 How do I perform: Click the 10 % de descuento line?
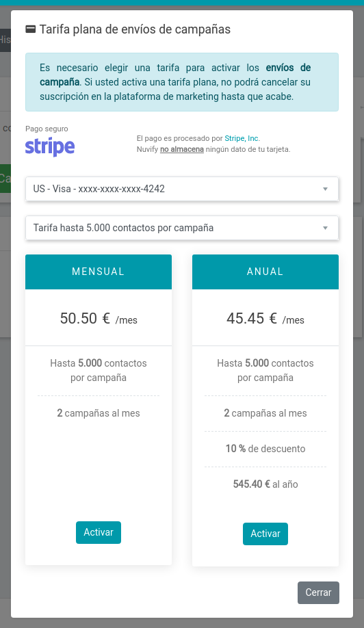pyautogui.click(x=265, y=449)
